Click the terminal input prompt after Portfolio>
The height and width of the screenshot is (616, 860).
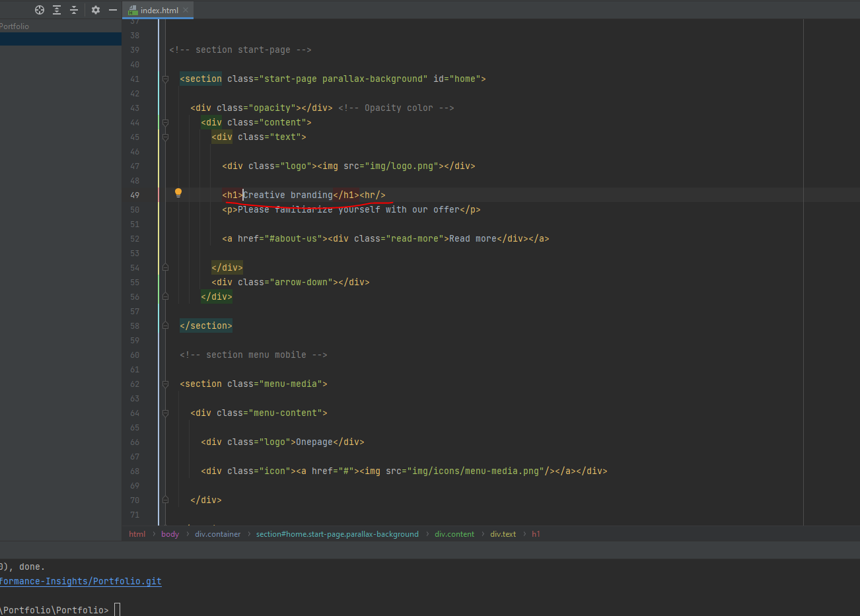point(118,609)
